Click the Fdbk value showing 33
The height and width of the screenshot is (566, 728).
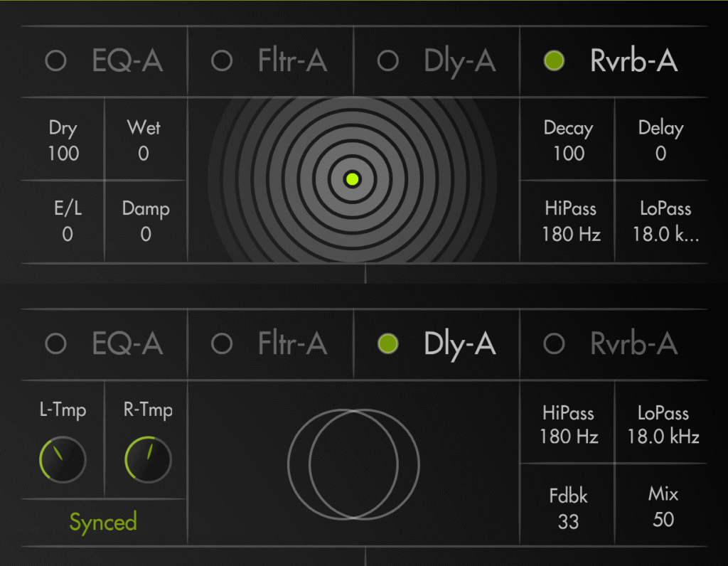point(568,520)
